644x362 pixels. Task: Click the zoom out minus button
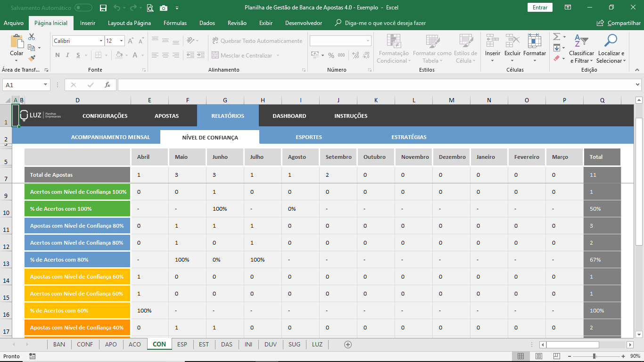coord(570,356)
